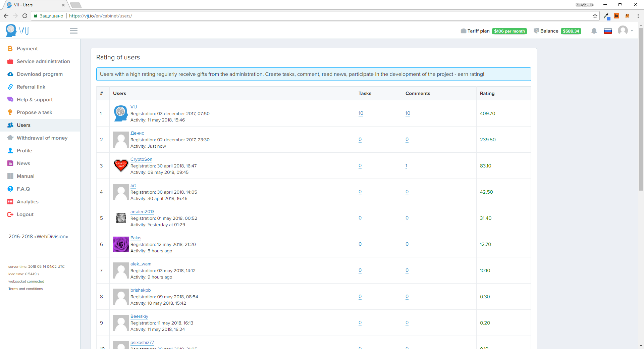The width and height of the screenshot is (644, 349).
Task: Open the Terms and conditions link
Action: click(25, 289)
